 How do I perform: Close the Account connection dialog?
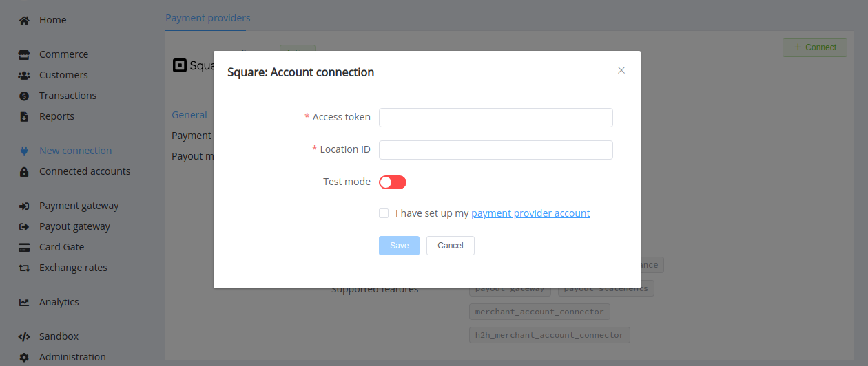click(x=621, y=70)
